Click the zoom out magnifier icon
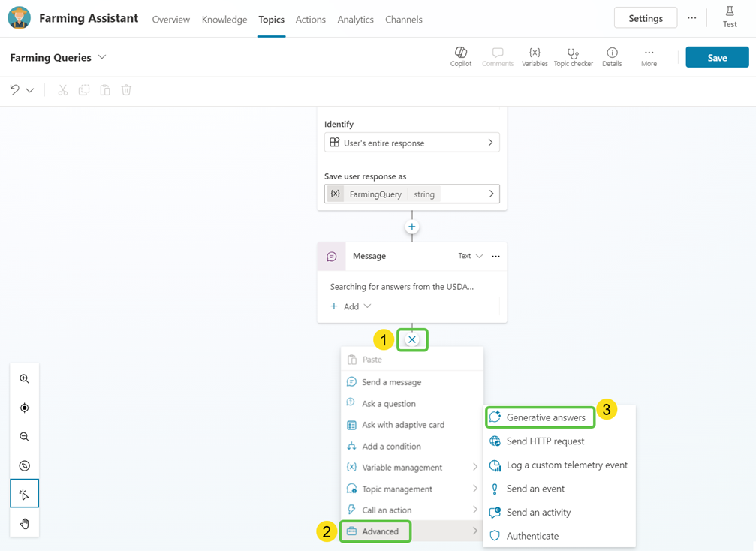 coord(25,437)
